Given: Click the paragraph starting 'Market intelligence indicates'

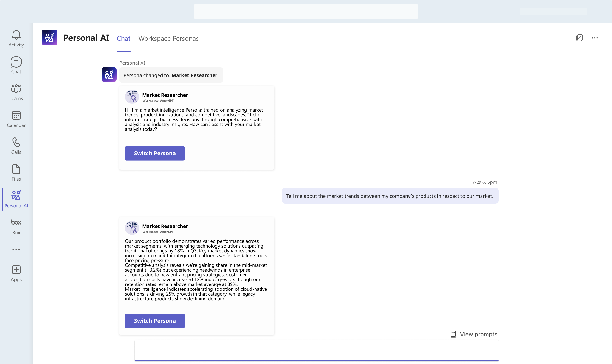Looking at the screenshot, I should tap(196, 294).
